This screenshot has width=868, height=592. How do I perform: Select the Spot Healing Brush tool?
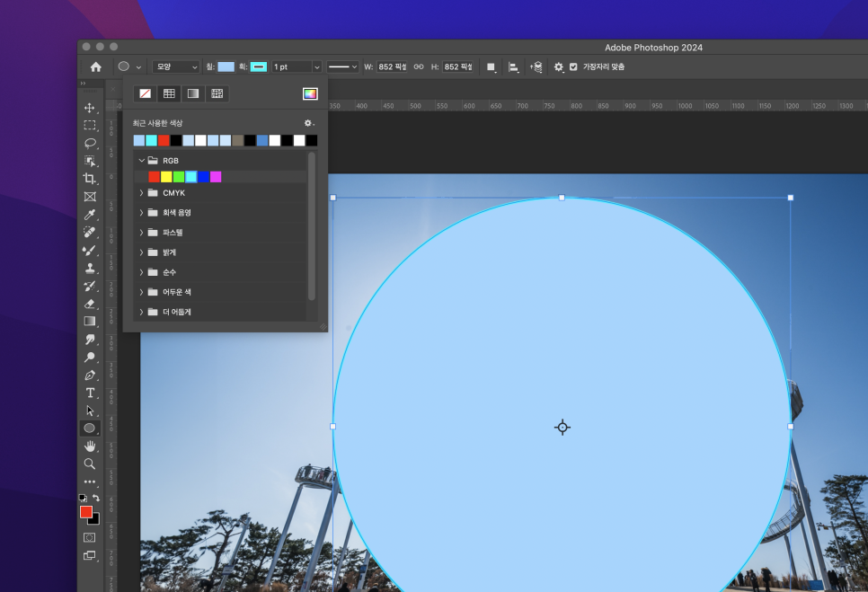tap(90, 233)
